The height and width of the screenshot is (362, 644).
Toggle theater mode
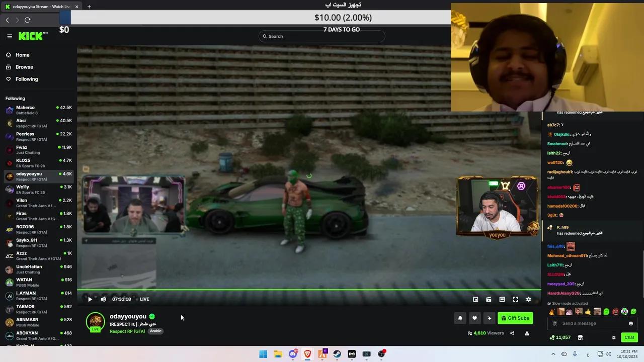tap(502, 299)
